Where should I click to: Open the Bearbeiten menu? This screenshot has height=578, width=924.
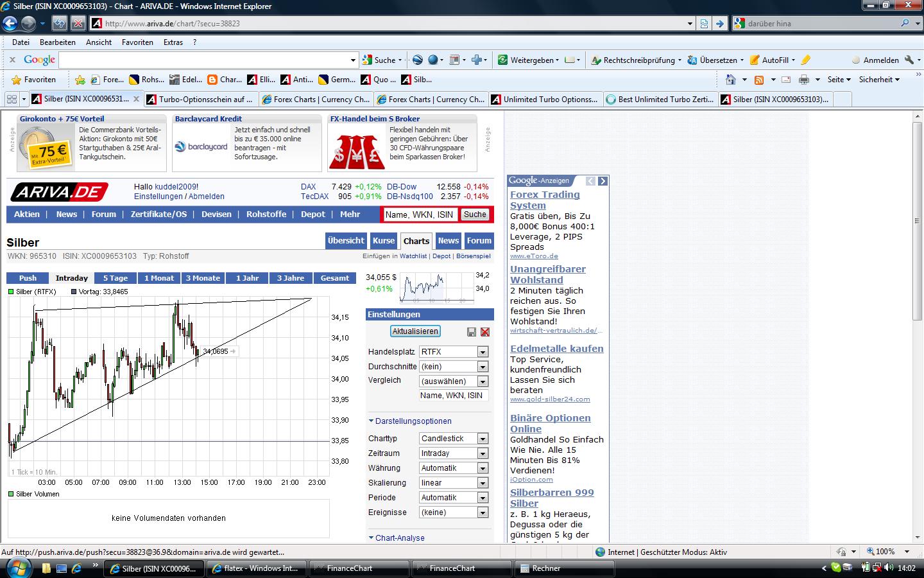click(58, 42)
